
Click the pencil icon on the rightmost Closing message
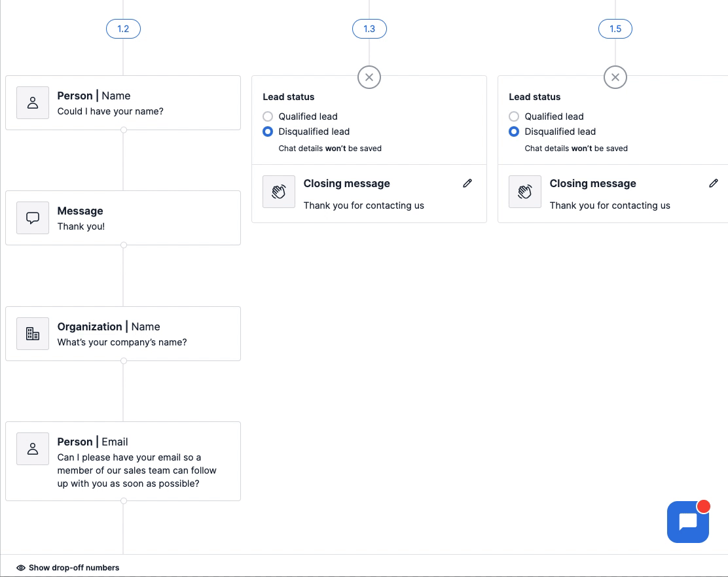[x=714, y=183]
